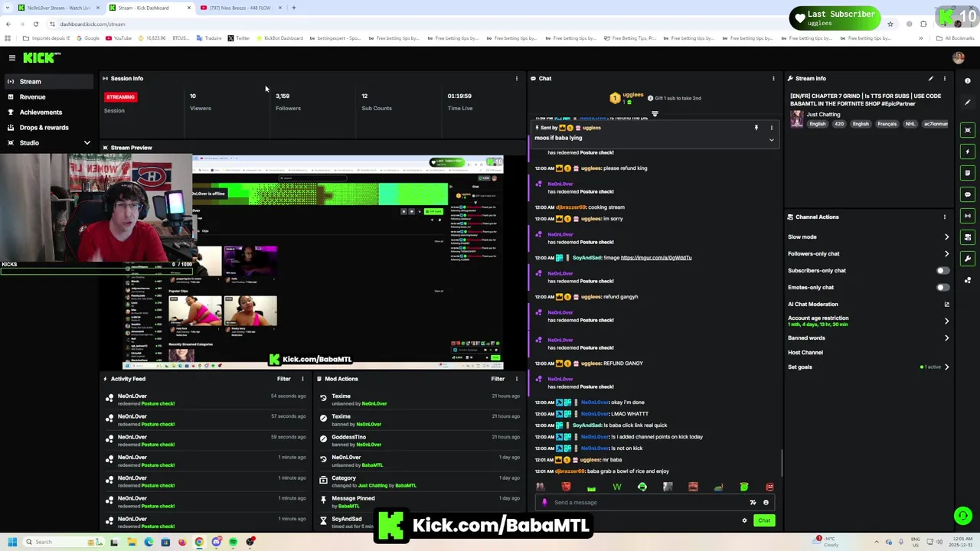
Task: Toggle the Session Info broadcast icon in sidebar
Action: tap(968, 216)
